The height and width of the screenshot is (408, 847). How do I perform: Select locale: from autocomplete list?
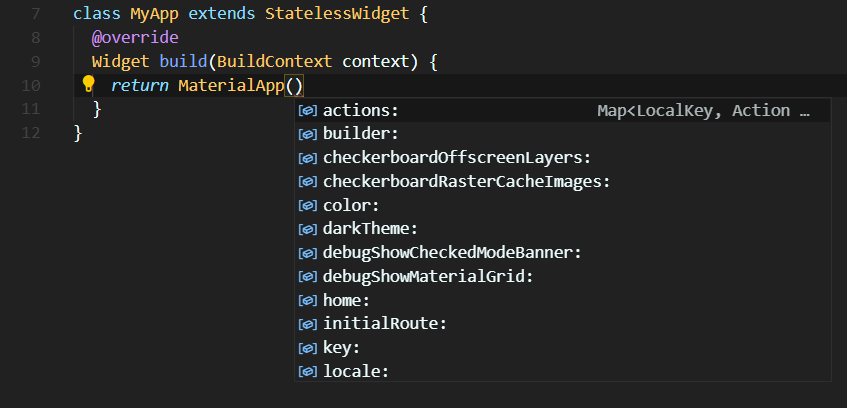tap(562, 372)
